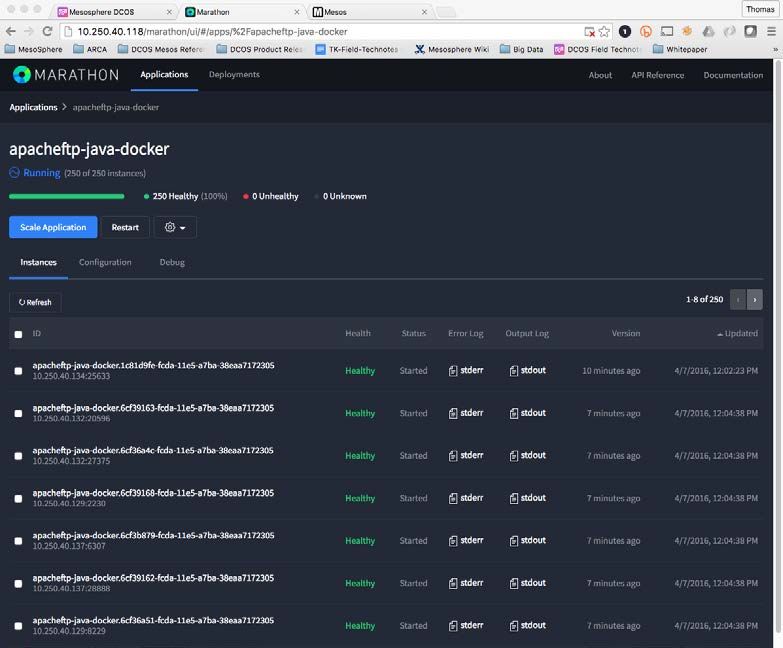Screen dimensions: 783x648
Task: Switch to the Applications nav tab
Action: point(164,74)
